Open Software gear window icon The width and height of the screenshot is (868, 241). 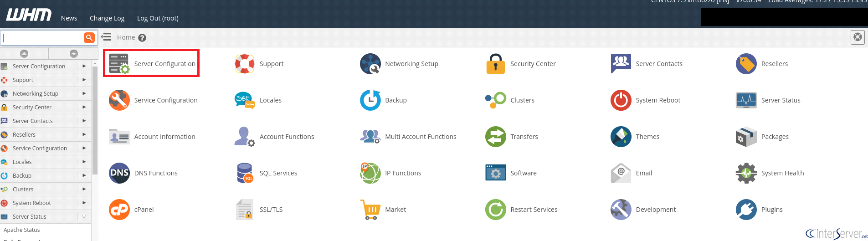[496, 173]
